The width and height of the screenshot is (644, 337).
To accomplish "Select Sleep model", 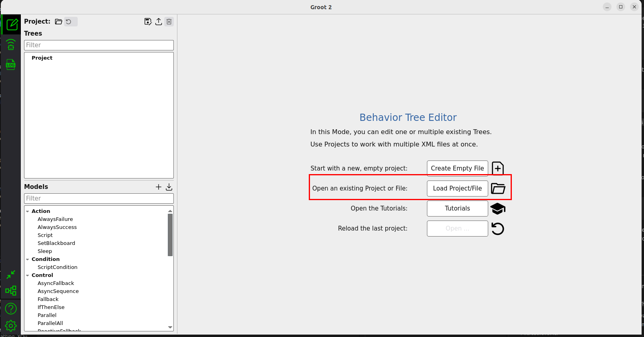I will (x=45, y=251).
